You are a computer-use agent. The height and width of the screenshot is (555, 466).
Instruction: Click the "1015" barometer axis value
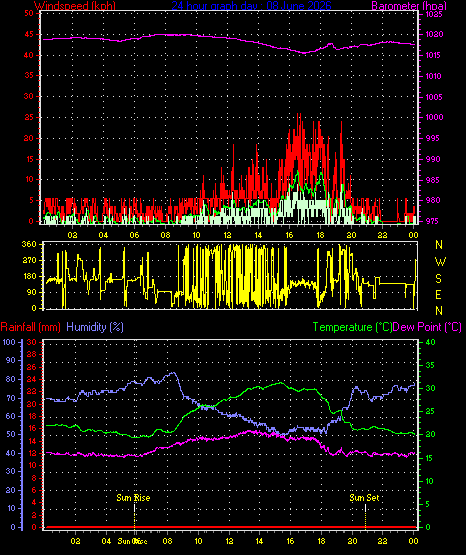[x=434, y=56]
